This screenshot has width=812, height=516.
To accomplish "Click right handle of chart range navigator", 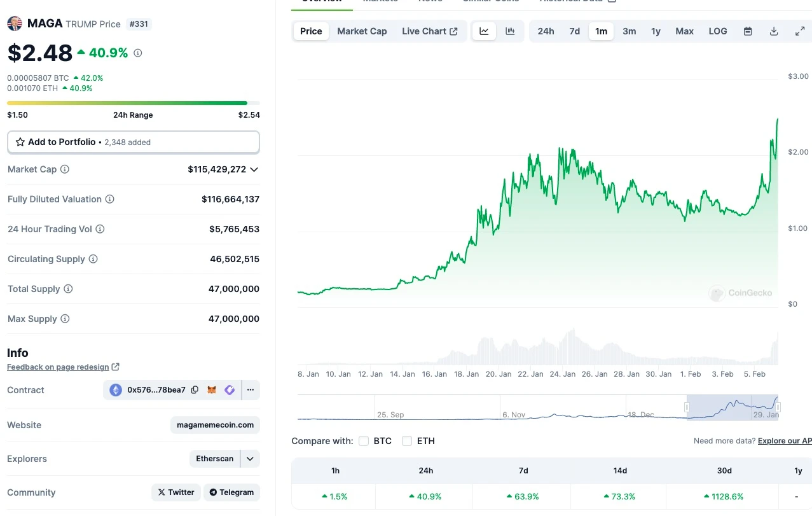I will (x=778, y=407).
